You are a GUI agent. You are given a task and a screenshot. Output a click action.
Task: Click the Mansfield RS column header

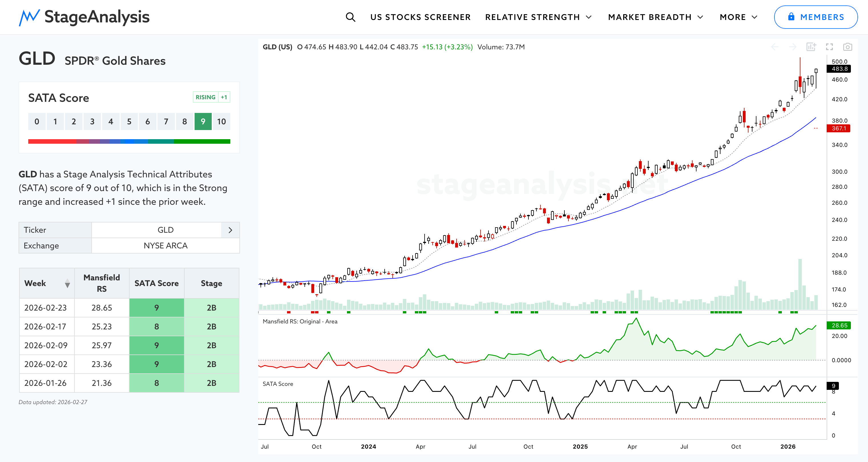(x=101, y=283)
